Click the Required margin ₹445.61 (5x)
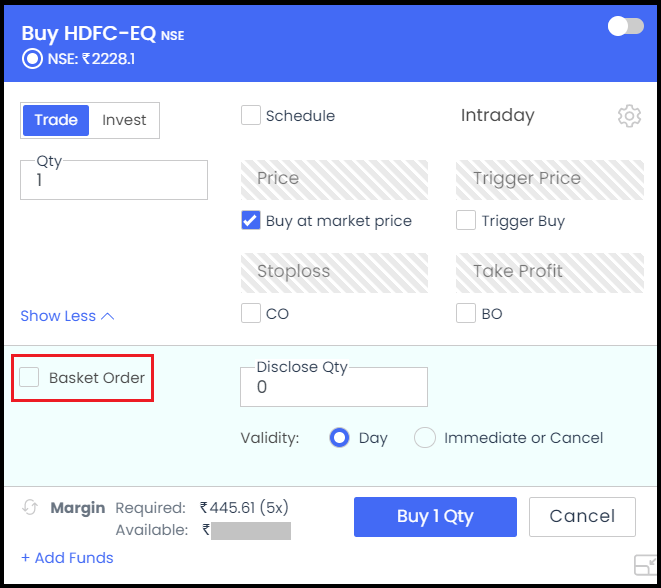This screenshot has width=661, height=588. pyautogui.click(x=244, y=507)
